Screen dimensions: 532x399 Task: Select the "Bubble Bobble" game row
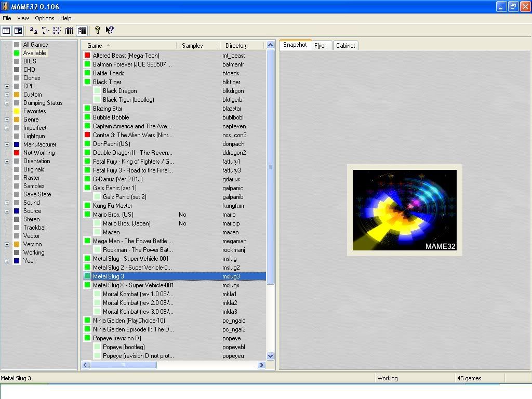click(x=175, y=117)
